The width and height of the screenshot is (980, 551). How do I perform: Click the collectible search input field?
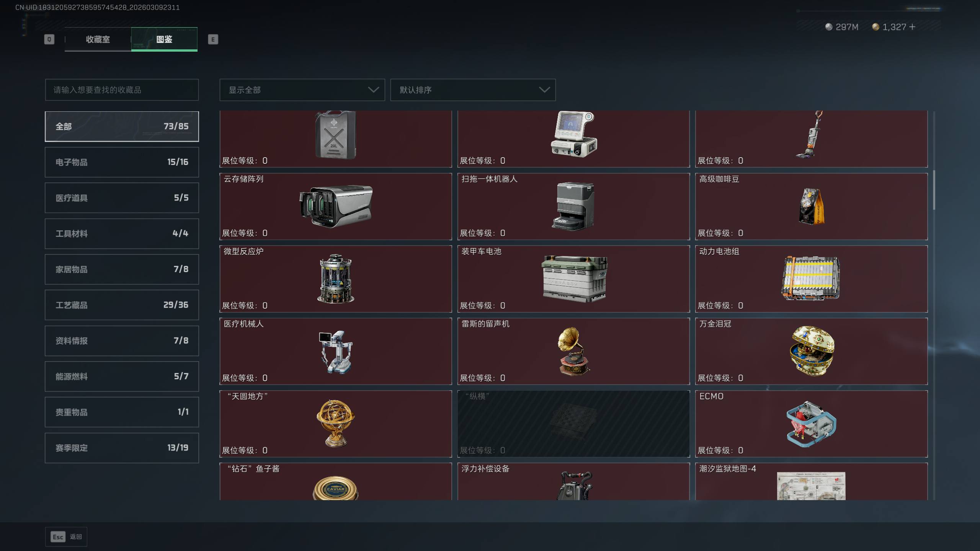[122, 90]
